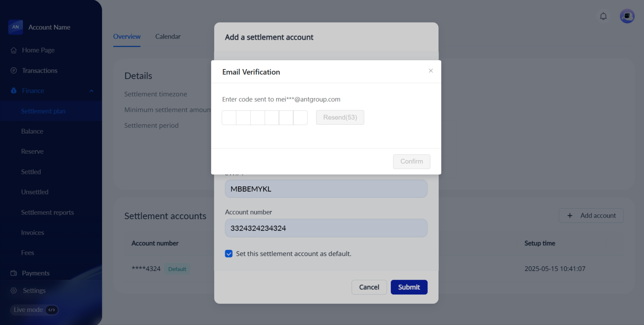The width and height of the screenshot is (644, 325).
Task: Click the Payments wallet icon
Action: [14, 273]
